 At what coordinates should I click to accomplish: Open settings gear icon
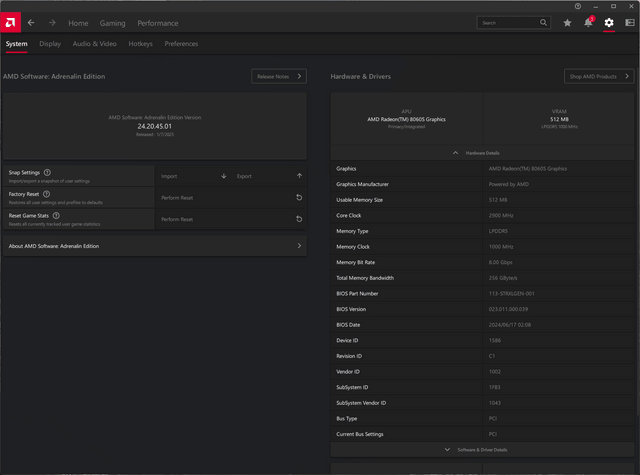[609, 23]
